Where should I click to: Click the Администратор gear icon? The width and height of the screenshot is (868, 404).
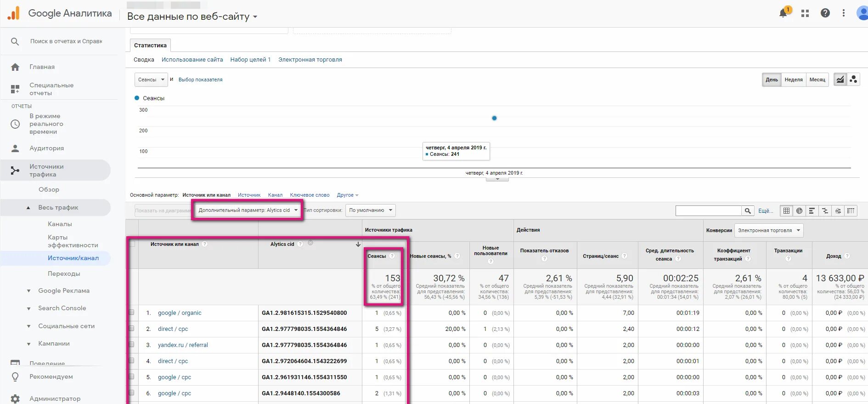(15, 398)
